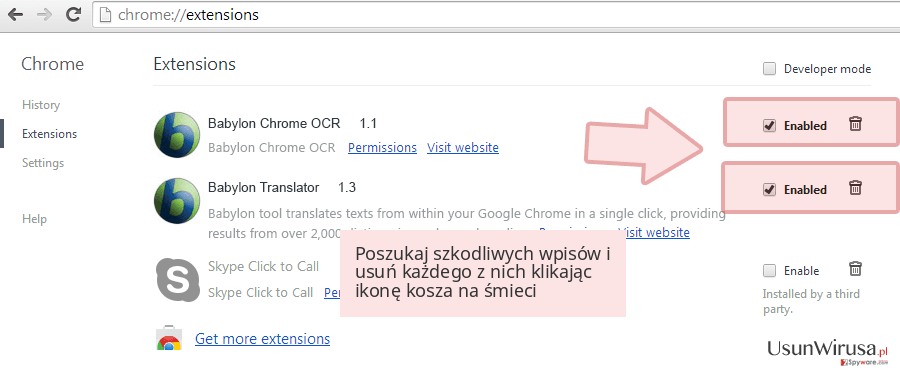Click the Get more extensions link
The width and height of the screenshot is (900, 374).
coord(262,339)
